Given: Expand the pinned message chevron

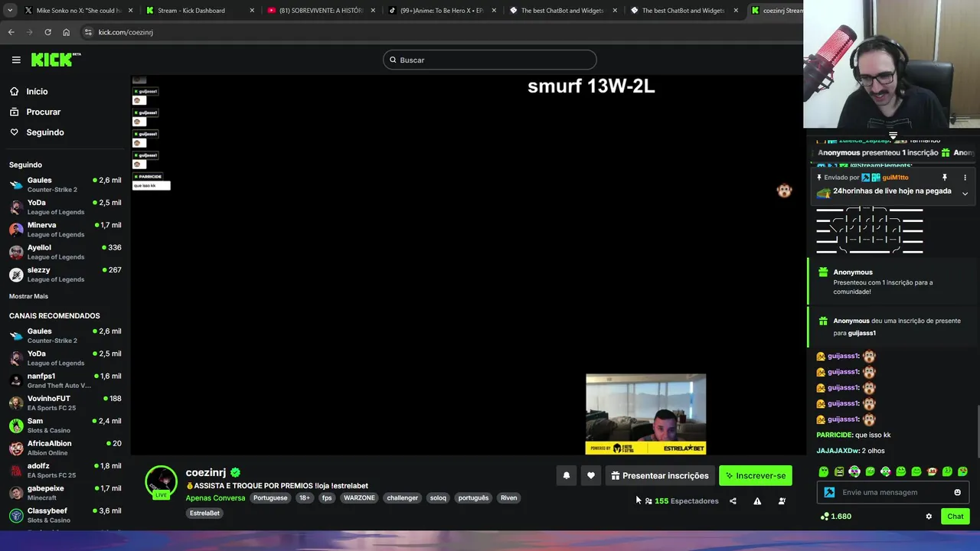Looking at the screenshot, I should click(965, 194).
